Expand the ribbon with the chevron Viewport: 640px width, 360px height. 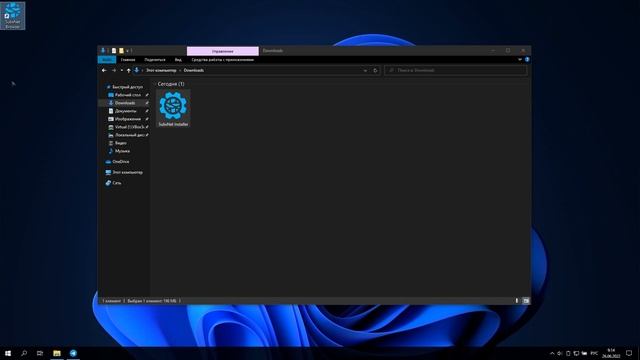(x=520, y=60)
